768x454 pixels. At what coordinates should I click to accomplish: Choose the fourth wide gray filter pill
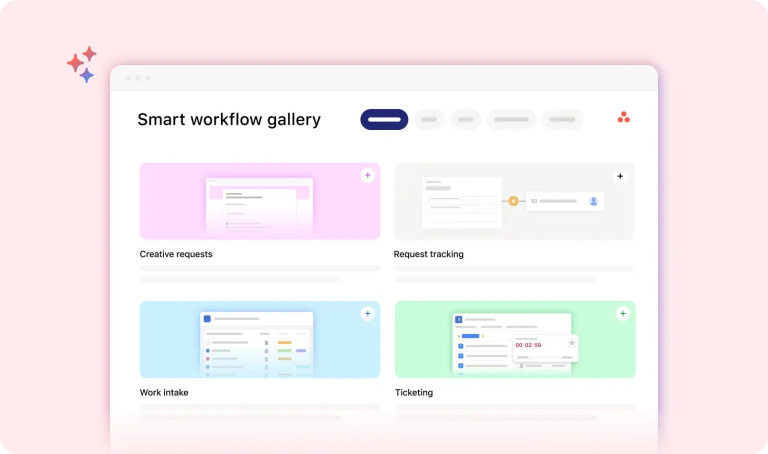point(511,120)
